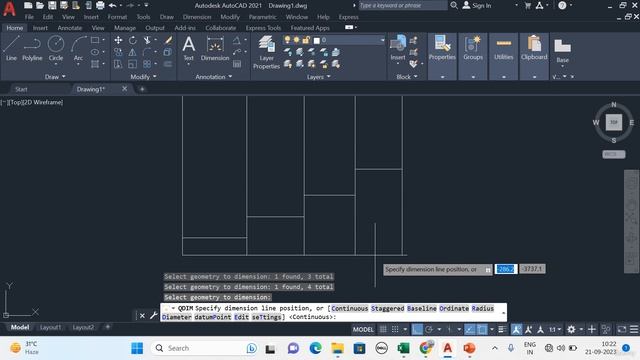Select the Polyline tool
Screen dimensions: 640x360
(32, 48)
